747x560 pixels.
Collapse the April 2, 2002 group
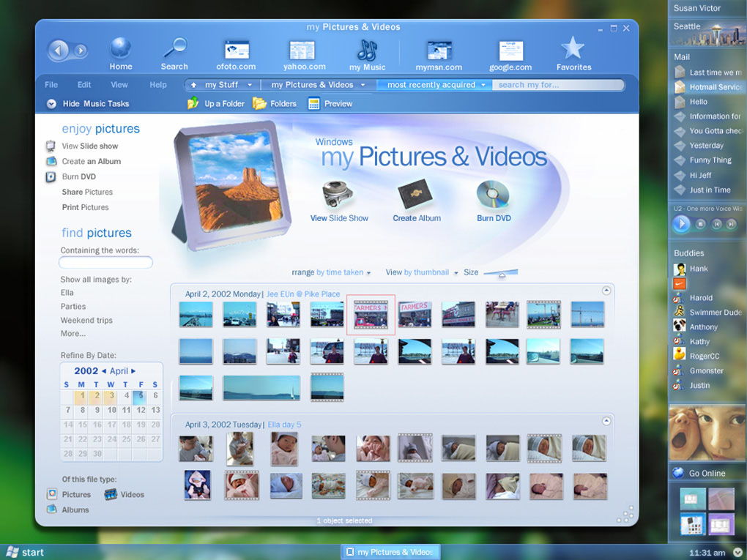tap(606, 290)
